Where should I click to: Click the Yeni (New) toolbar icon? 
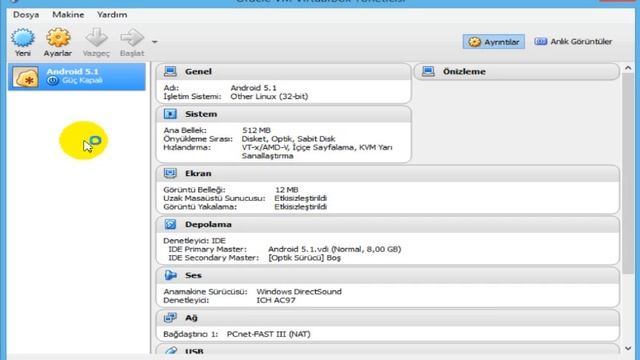[23, 38]
